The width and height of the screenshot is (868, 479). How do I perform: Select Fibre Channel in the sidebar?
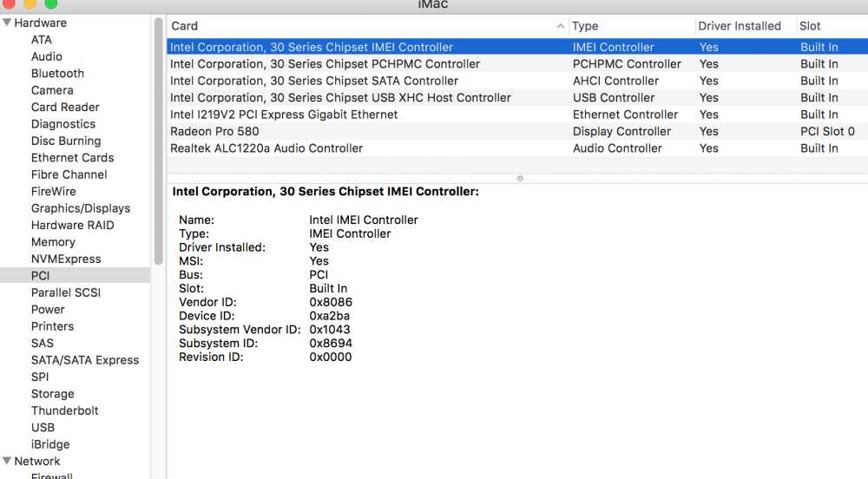coord(69,174)
